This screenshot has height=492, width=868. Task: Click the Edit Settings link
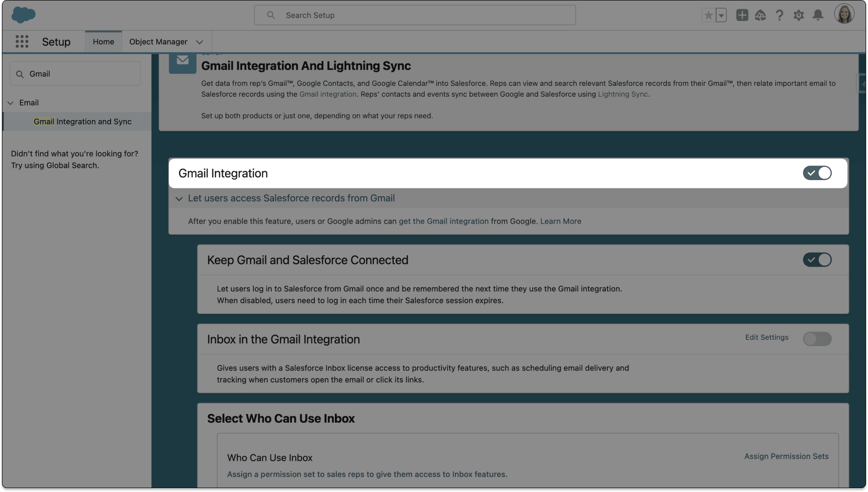pos(767,337)
